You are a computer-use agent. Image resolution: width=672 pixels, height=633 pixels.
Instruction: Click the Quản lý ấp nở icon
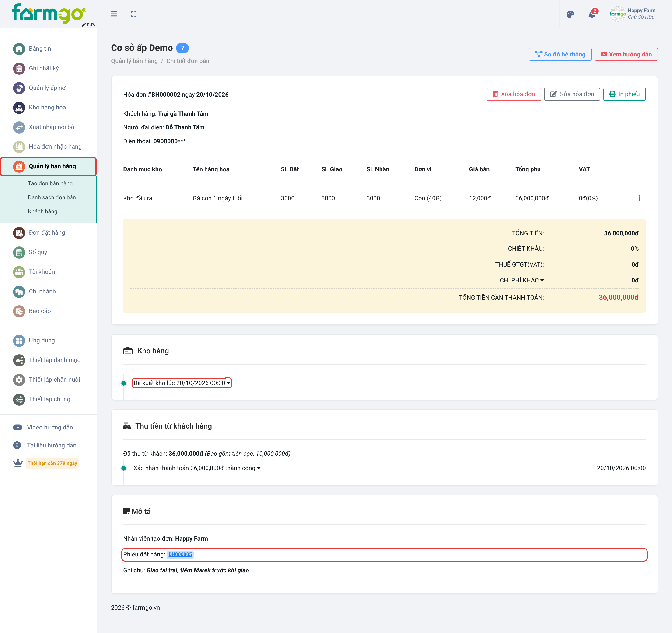pos(19,88)
